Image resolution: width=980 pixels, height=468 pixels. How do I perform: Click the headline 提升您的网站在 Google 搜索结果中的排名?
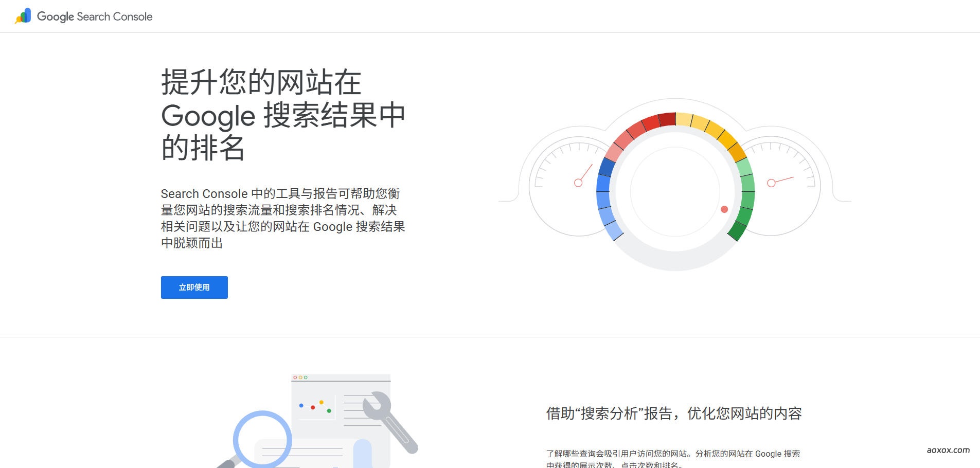pos(283,115)
